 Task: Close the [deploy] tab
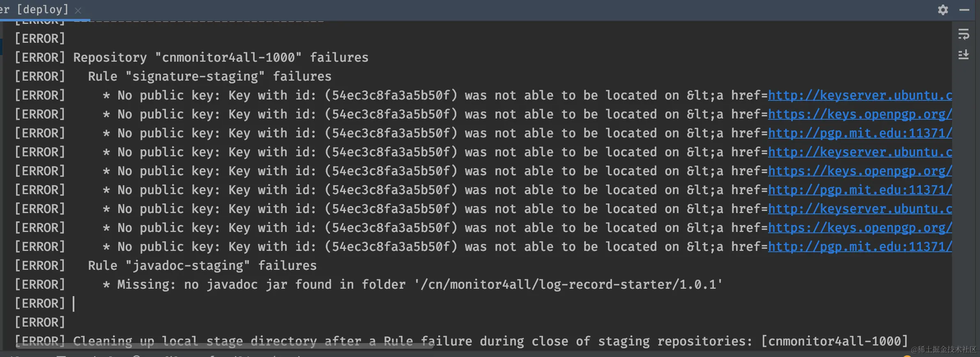coord(78,10)
